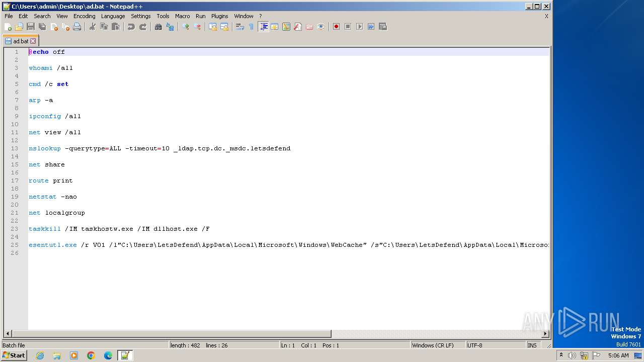
Task: Open the Document Map toolbar icon
Action: coord(286,27)
